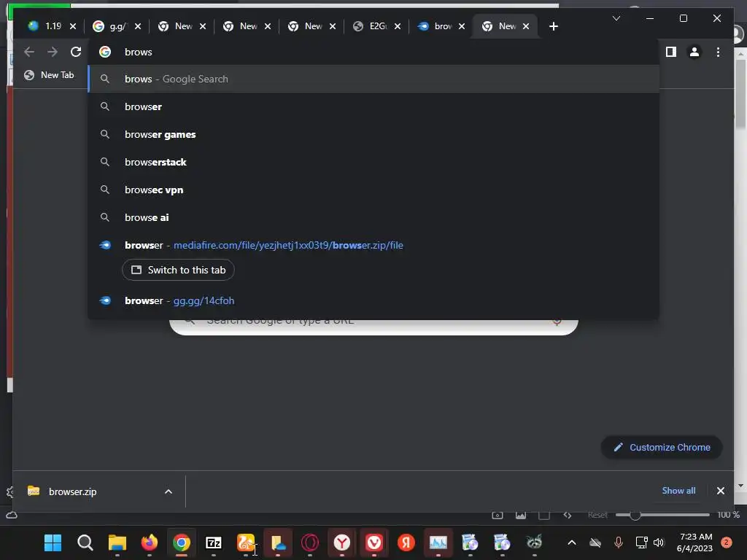Show hidden system tray icons

coord(572,542)
